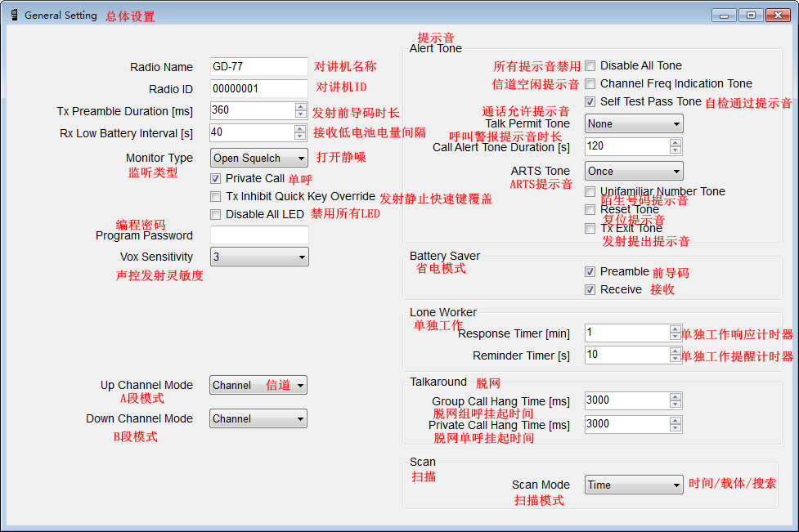Increase Tx Preamble Duration with up arrow
This screenshot has height=532, width=799.
pyautogui.click(x=300, y=106)
